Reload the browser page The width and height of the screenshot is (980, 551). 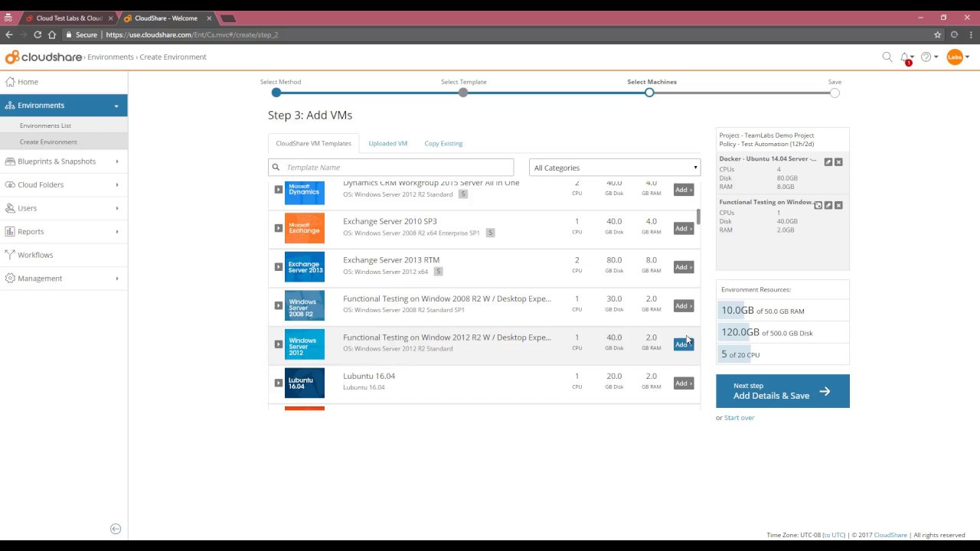tap(37, 34)
